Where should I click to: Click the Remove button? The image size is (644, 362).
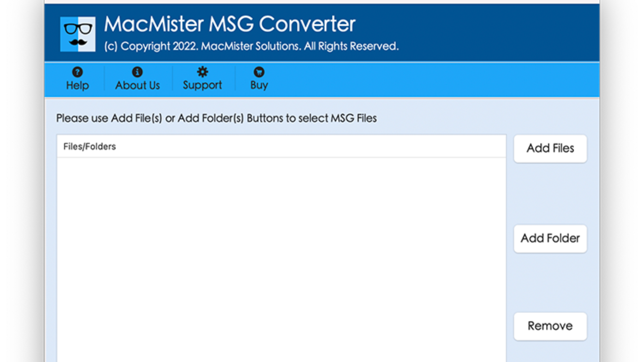(550, 326)
